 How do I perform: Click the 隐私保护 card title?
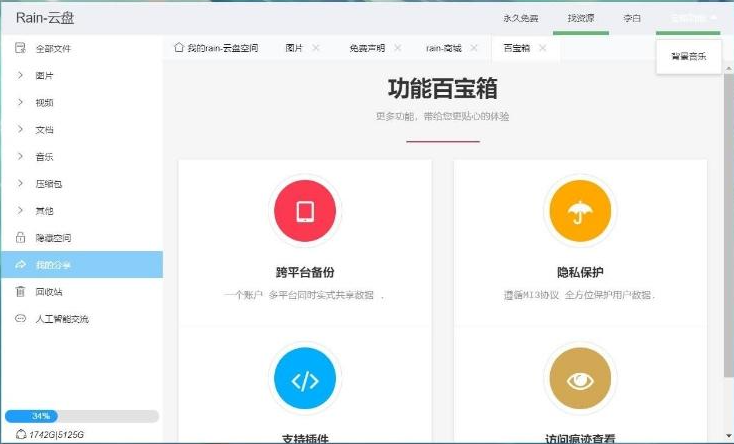point(580,272)
